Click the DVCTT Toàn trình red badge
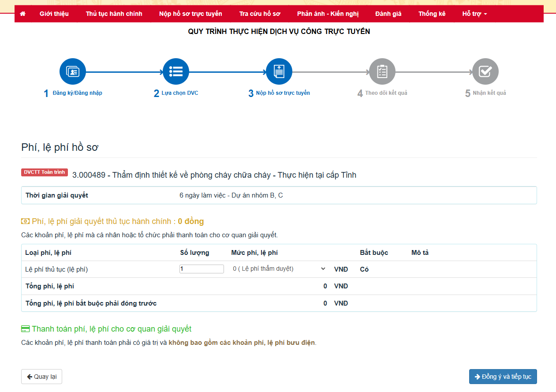This screenshot has width=556, height=392. click(x=45, y=172)
